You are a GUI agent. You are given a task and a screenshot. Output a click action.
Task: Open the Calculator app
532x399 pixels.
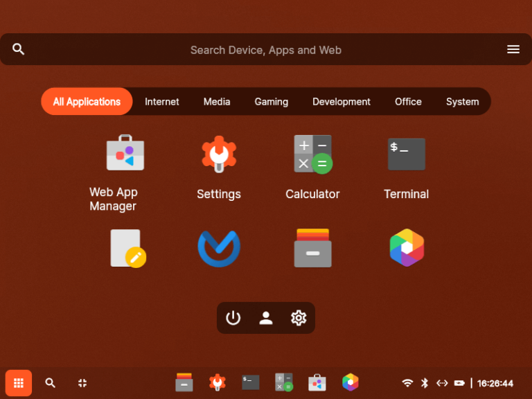tap(312, 154)
